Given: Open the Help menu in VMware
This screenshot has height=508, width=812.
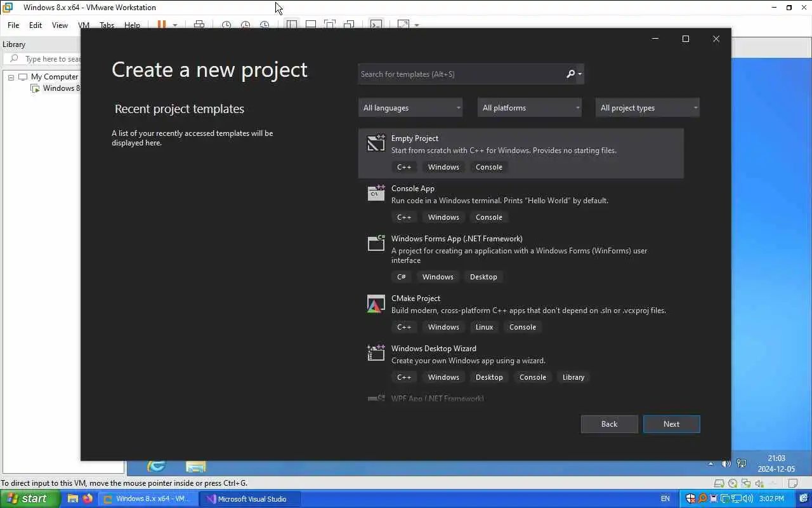Looking at the screenshot, I should 132,25.
